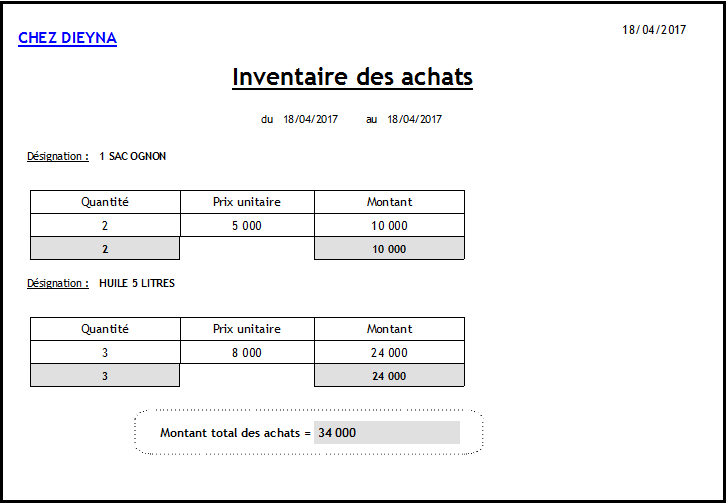Select the 8 000 unit price cell
Screen dimensions: 726x504
tap(247, 353)
